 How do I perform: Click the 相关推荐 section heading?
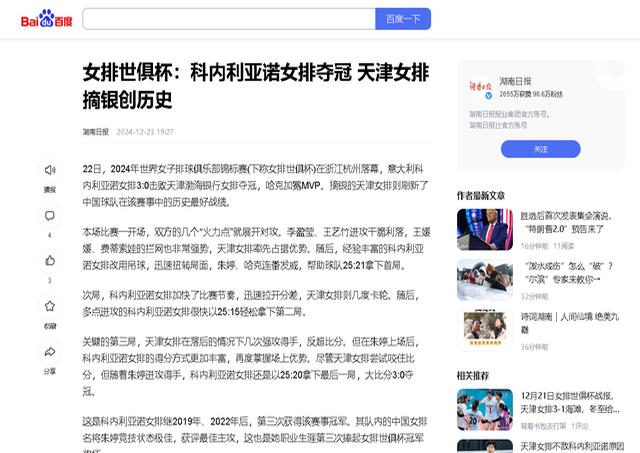[473, 375]
